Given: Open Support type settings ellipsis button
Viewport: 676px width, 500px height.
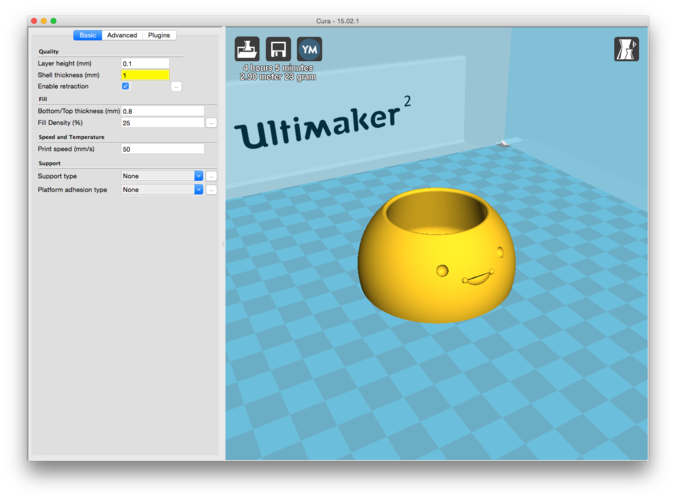Looking at the screenshot, I should 211,176.
